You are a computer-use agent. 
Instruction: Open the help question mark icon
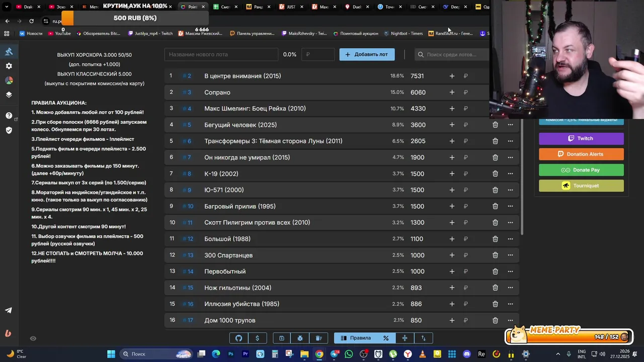coord(9,116)
